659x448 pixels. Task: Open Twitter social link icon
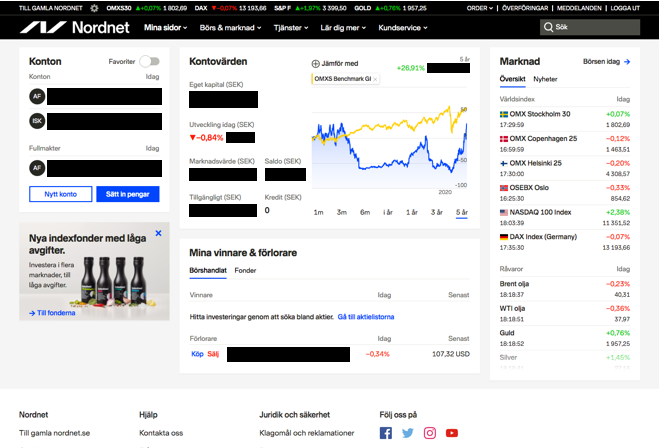[408, 433]
